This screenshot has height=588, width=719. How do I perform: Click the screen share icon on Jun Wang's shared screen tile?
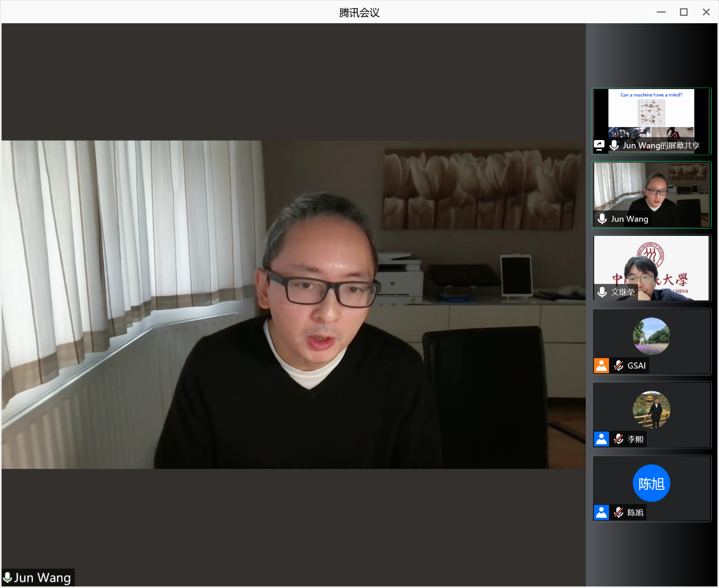point(599,145)
